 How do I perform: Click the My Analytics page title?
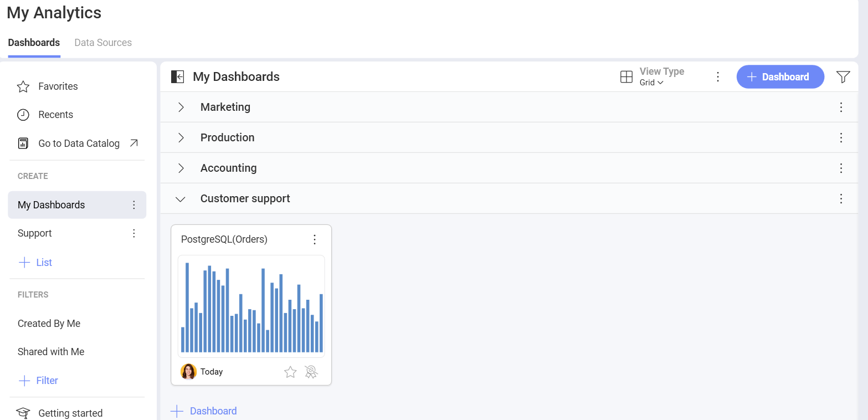(x=54, y=13)
